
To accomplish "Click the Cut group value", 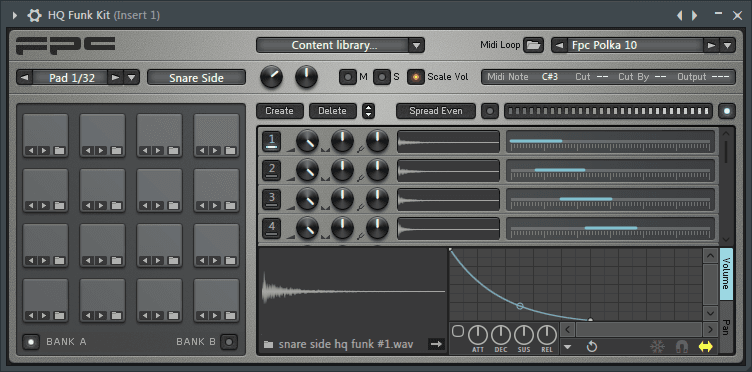I will [602, 77].
